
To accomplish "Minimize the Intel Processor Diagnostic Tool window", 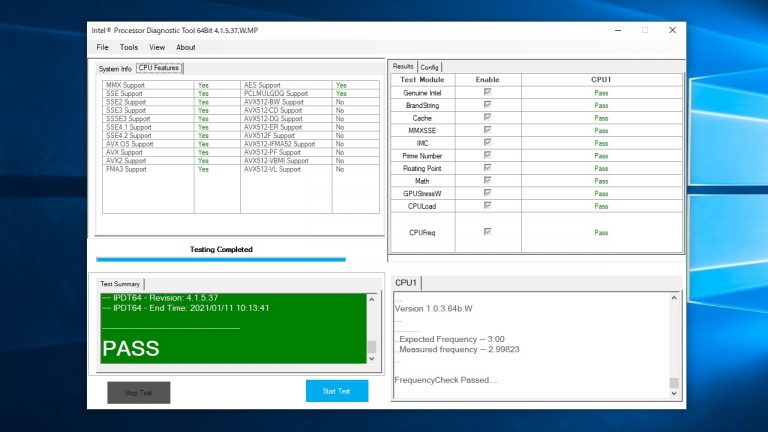I will [618, 30].
